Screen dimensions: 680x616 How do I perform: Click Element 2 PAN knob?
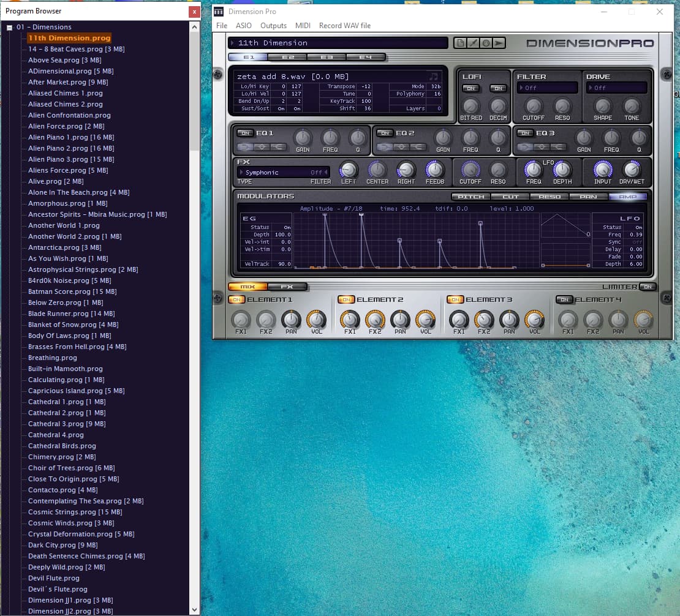pyautogui.click(x=400, y=320)
